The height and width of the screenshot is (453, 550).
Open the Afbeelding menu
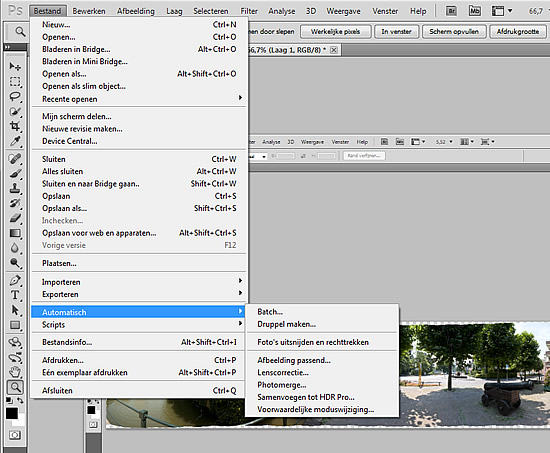click(x=136, y=11)
